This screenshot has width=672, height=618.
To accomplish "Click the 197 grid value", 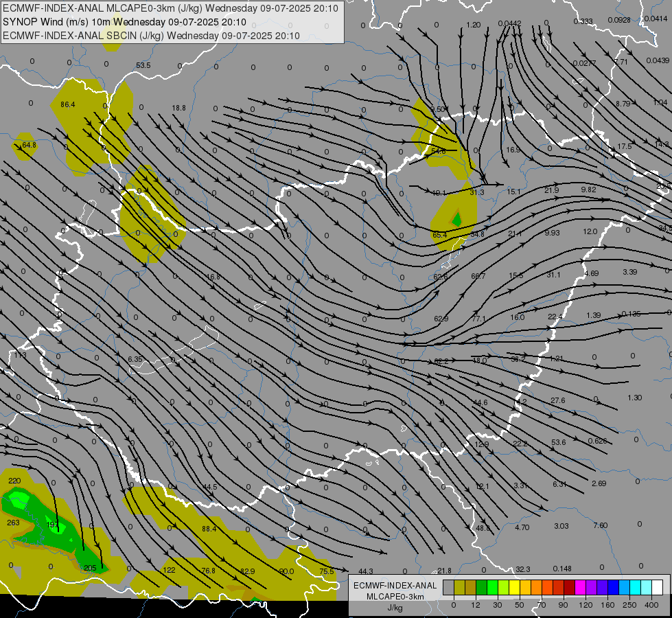I will tap(52, 525).
